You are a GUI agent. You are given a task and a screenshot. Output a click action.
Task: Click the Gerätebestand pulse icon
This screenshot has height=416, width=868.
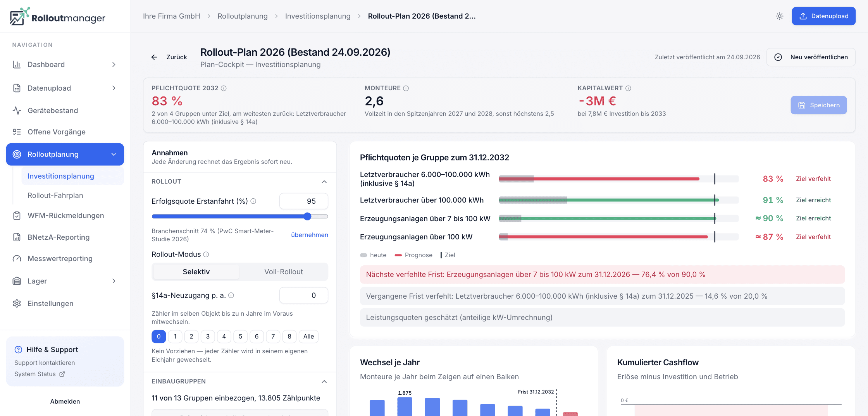click(x=17, y=110)
